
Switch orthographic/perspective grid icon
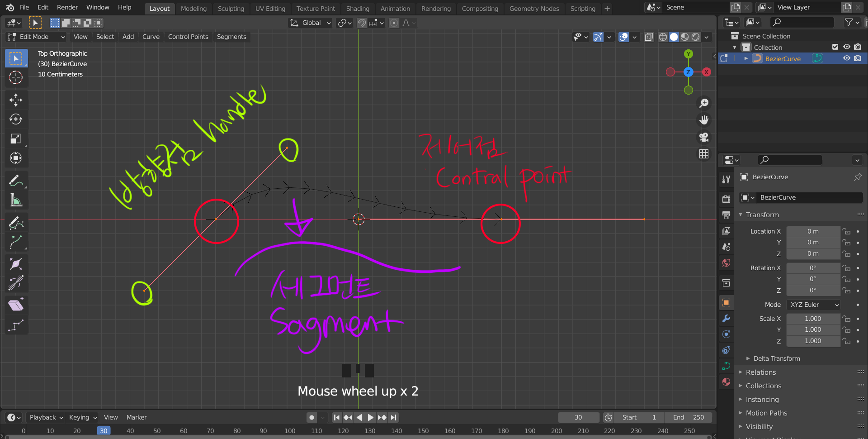coord(704,154)
